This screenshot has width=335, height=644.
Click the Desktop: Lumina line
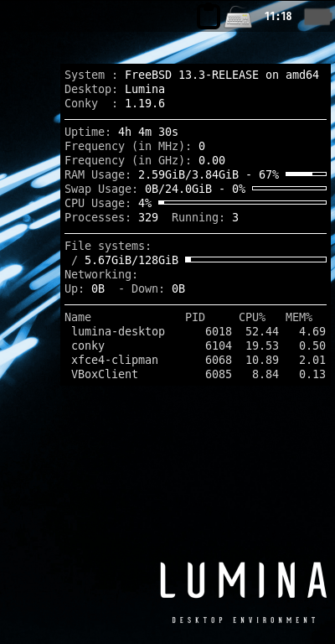pyautogui.click(x=115, y=89)
